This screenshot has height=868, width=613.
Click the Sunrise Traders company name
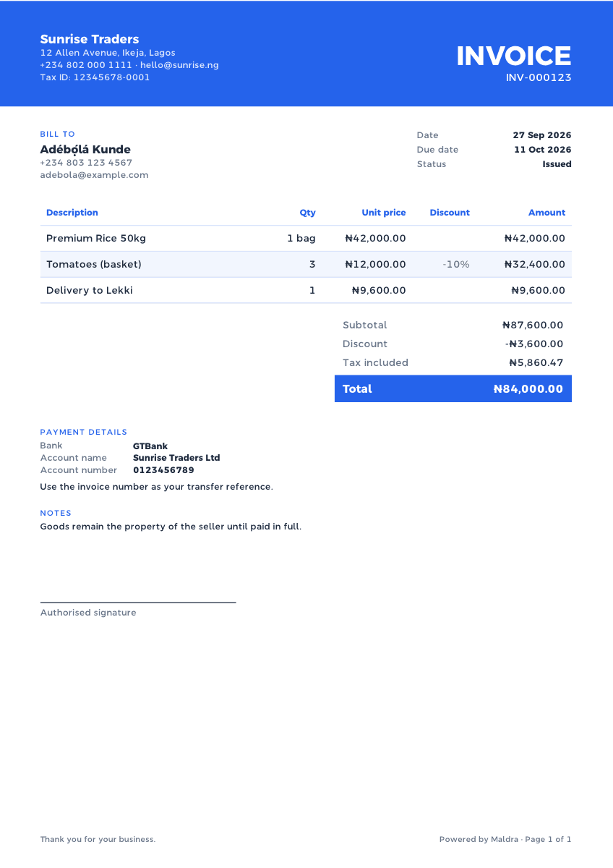pyautogui.click(x=90, y=39)
